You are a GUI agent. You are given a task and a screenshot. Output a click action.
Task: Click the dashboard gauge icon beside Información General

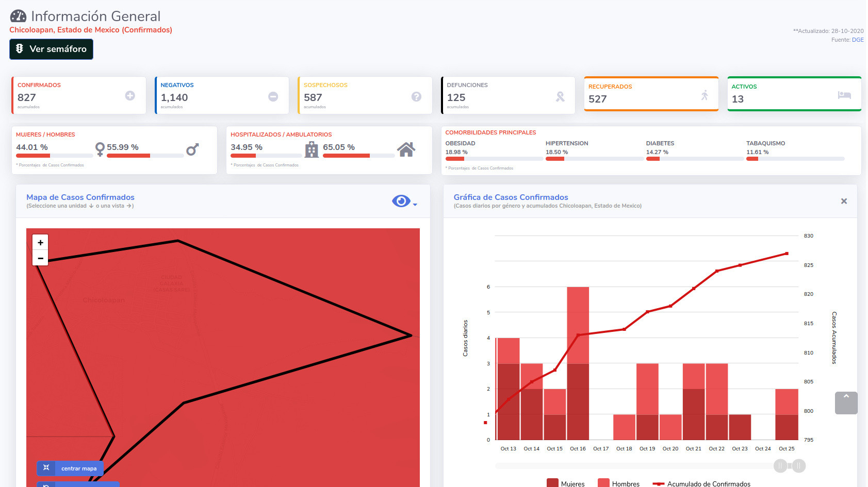18,16
